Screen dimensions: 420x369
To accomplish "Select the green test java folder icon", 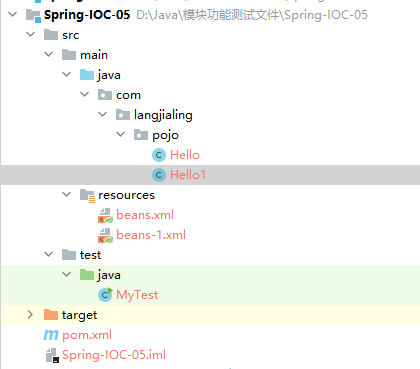I will [x=87, y=275].
